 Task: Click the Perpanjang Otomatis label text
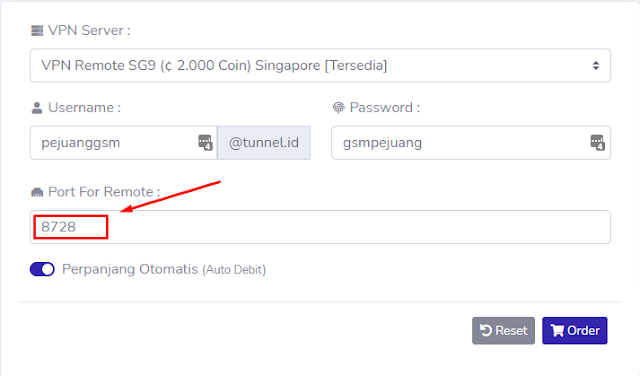pos(130,269)
